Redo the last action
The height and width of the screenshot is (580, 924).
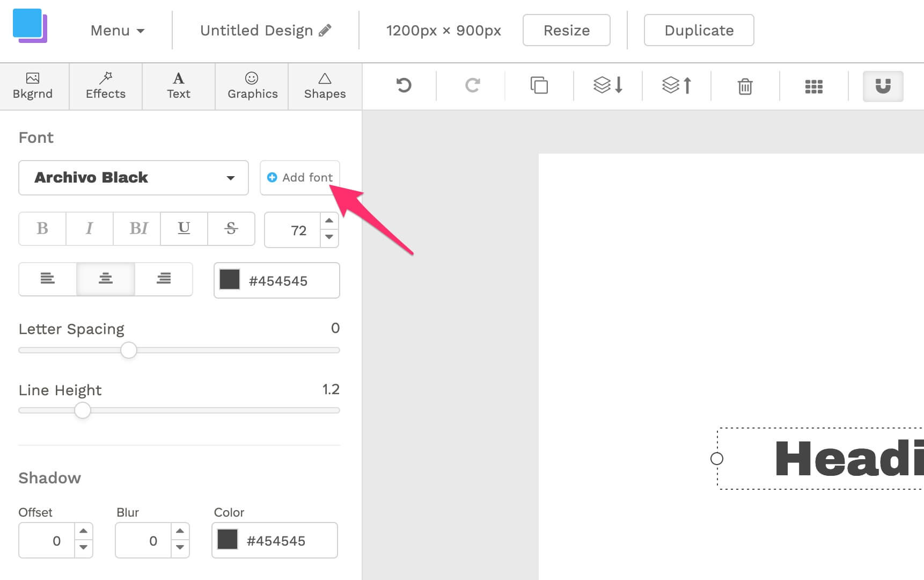tap(472, 85)
